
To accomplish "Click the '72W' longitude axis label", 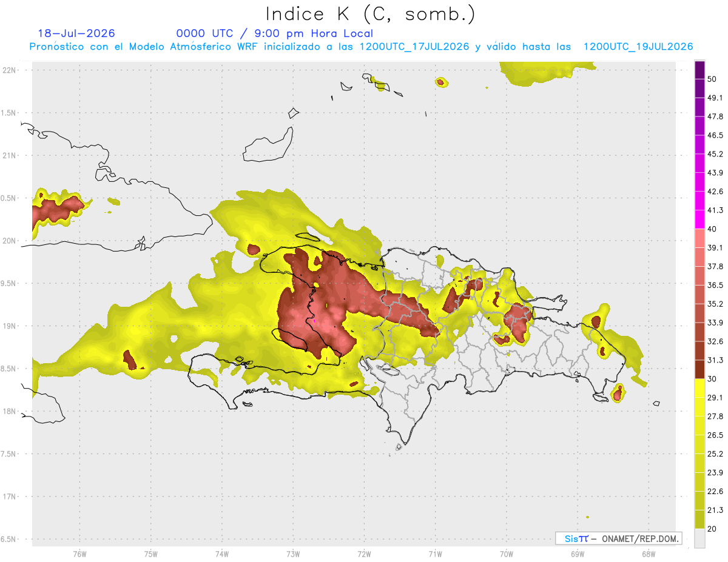I will pos(364,554).
